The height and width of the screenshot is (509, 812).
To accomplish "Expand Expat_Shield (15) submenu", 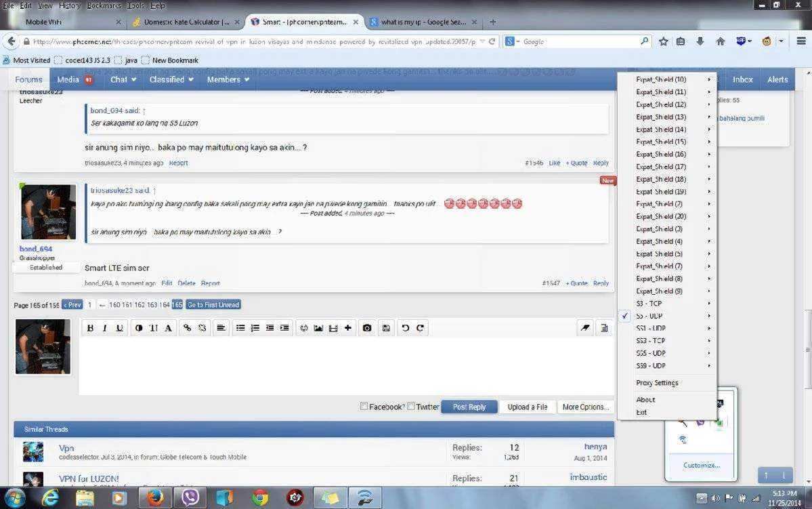I will [x=667, y=142].
